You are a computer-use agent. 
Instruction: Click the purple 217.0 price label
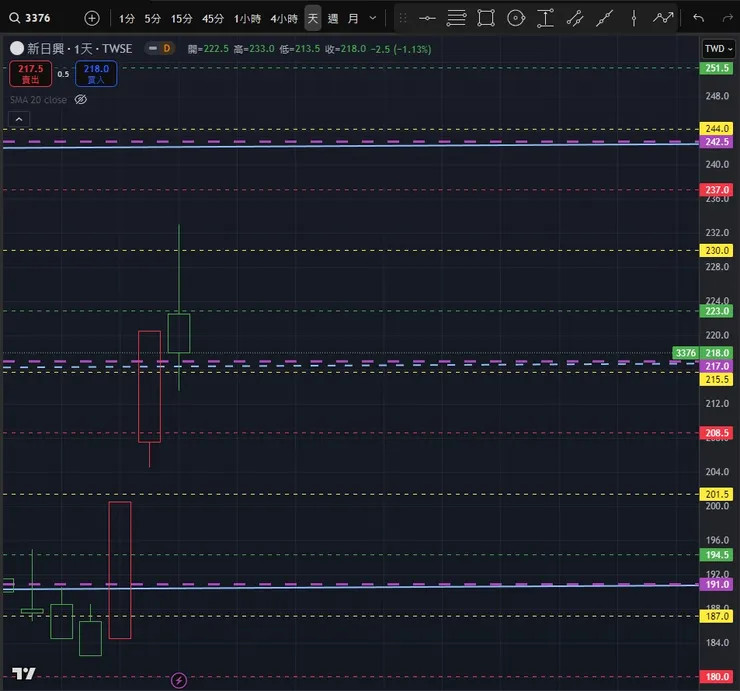(716, 366)
